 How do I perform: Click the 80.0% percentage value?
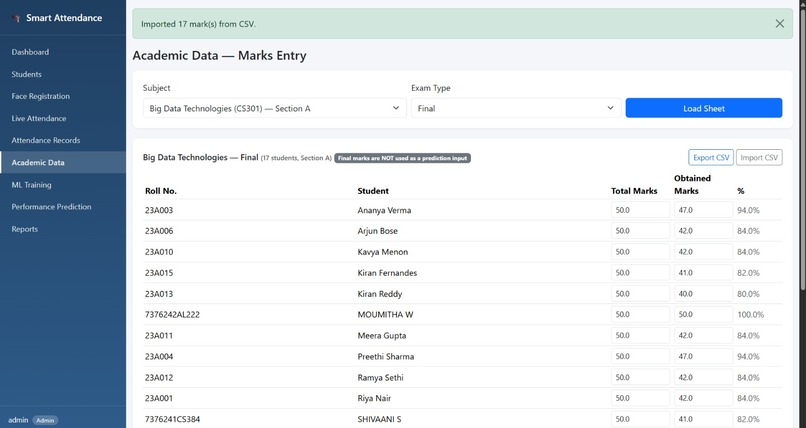(x=748, y=294)
